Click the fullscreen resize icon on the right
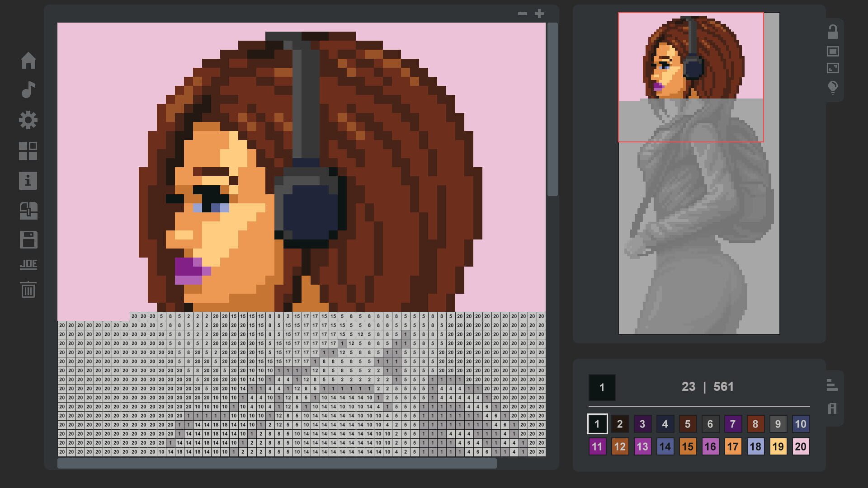The width and height of the screenshot is (868, 488). (x=833, y=68)
